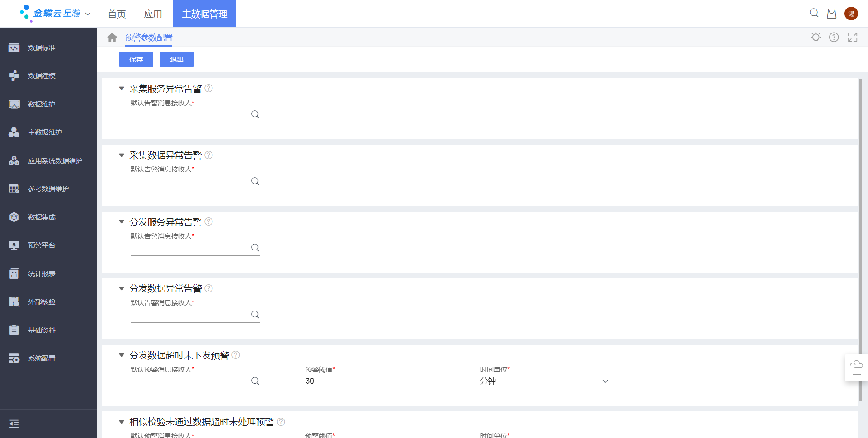This screenshot has width=868, height=438.
Task: Open the 外部核验 sidebar icon
Action: coord(14,302)
